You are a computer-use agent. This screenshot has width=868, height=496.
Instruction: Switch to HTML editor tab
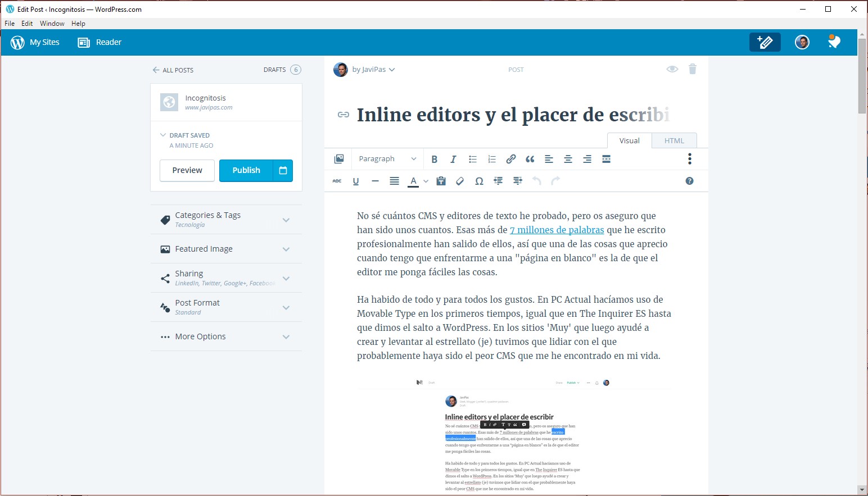(x=674, y=140)
